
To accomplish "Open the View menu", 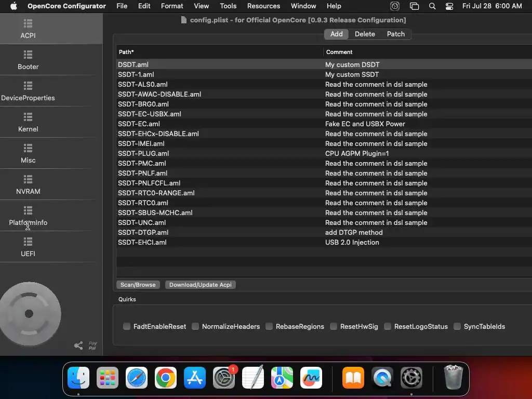I will pos(201,6).
